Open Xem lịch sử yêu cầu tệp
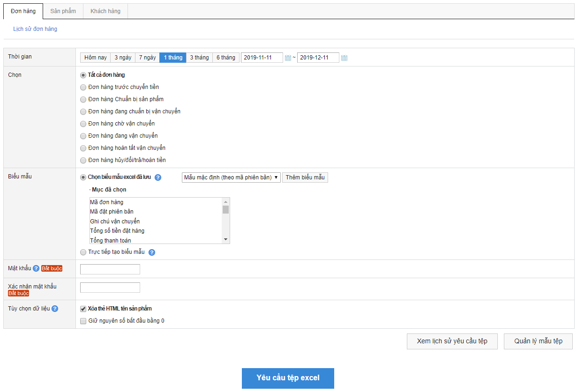 click(452, 341)
